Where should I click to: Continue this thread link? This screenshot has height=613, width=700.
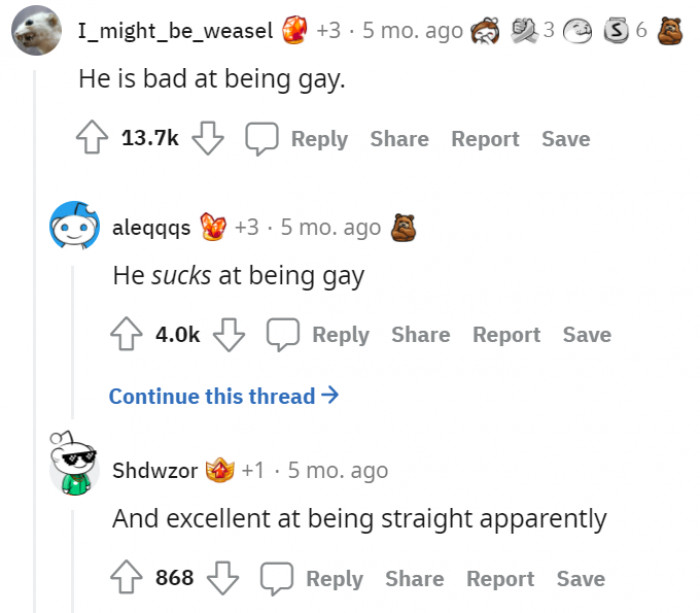pos(224,396)
